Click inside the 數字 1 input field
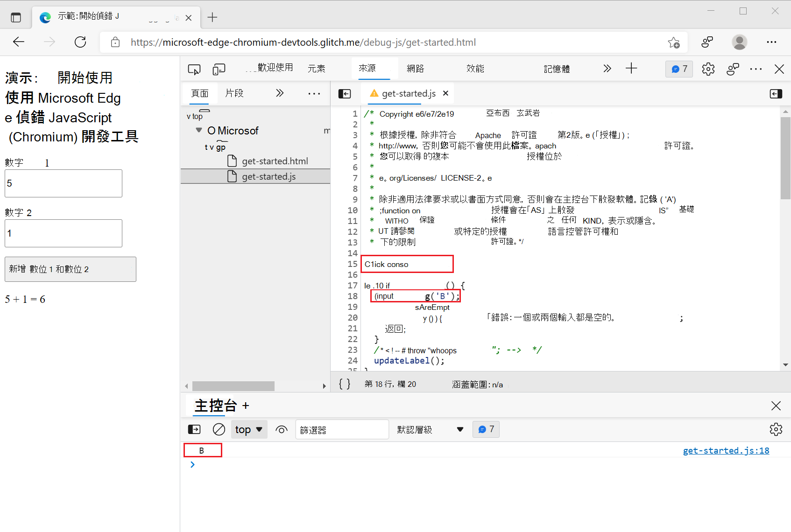Image resolution: width=791 pixels, height=532 pixels. (x=63, y=183)
